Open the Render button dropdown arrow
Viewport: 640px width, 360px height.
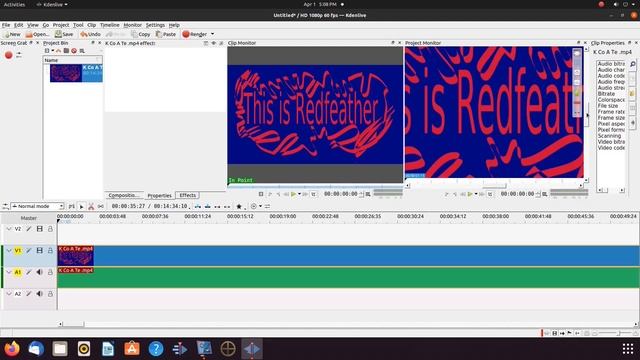pos(212,34)
